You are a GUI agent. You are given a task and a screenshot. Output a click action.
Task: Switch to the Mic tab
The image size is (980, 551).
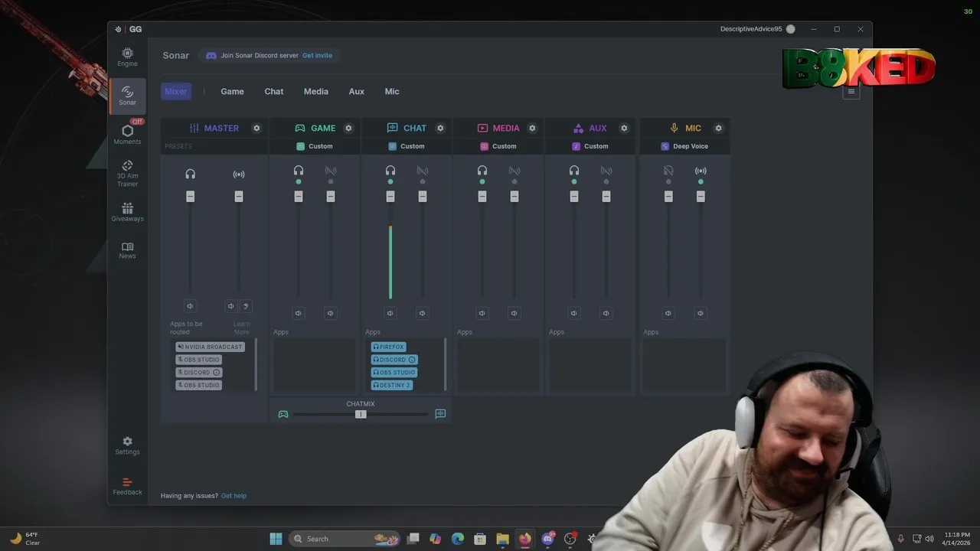tap(392, 91)
